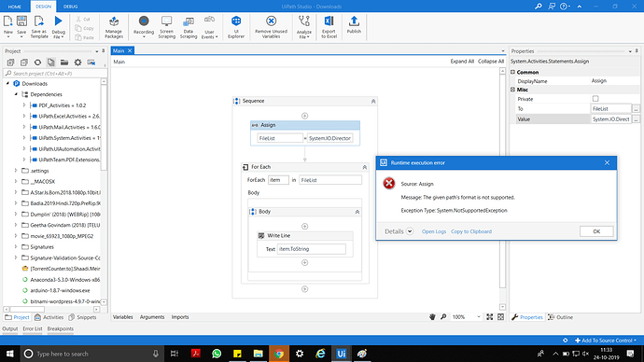Open the Activities panel tab
The height and width of the screenshot is (362, 644).
[49, 317]
